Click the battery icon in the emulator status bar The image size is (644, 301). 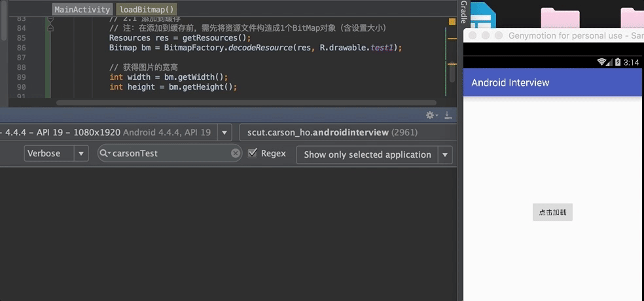[617, 62]
